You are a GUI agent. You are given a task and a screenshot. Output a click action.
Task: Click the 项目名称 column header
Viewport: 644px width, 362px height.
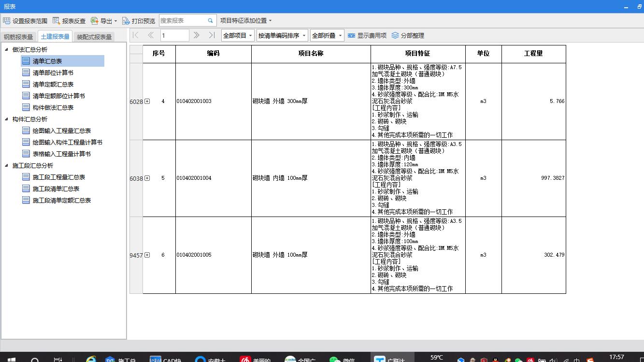(311, 54)
